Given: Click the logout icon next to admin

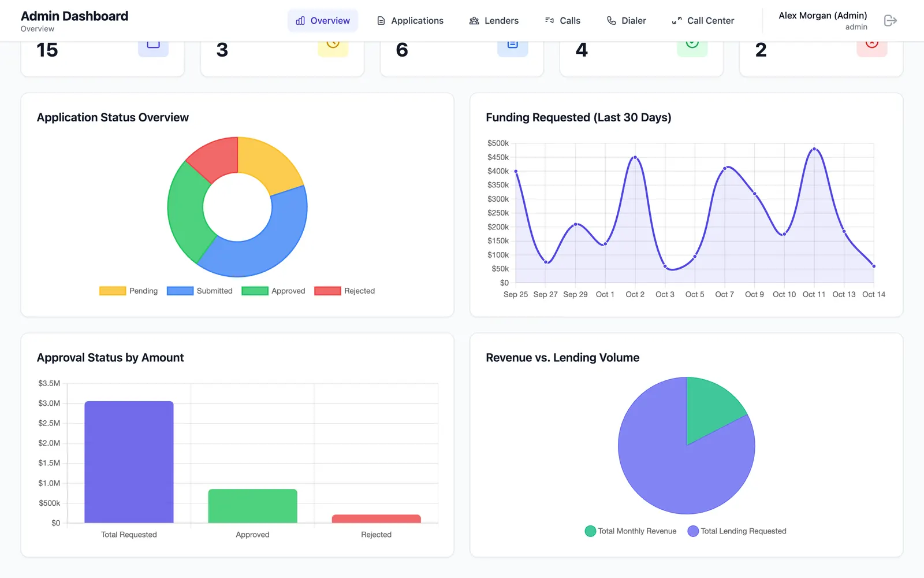Looking at the screenshot, I should (890, 21).
